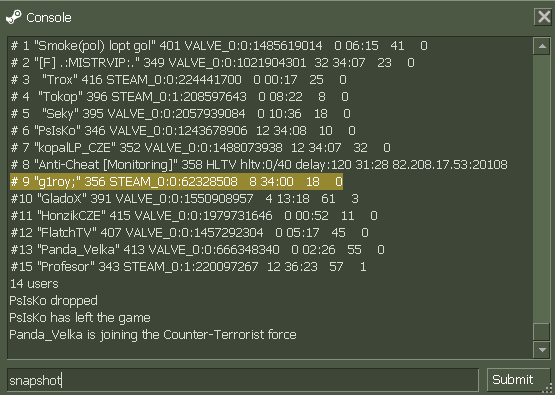This screenshot has height=395, width=555.
Task: Click the Tokop player status line
Action: point(179,97)
